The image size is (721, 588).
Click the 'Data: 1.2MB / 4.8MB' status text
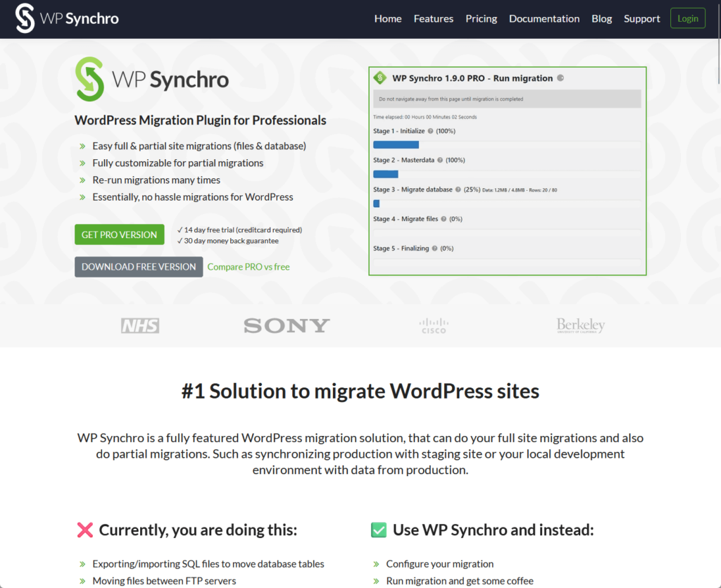point(503,190)
